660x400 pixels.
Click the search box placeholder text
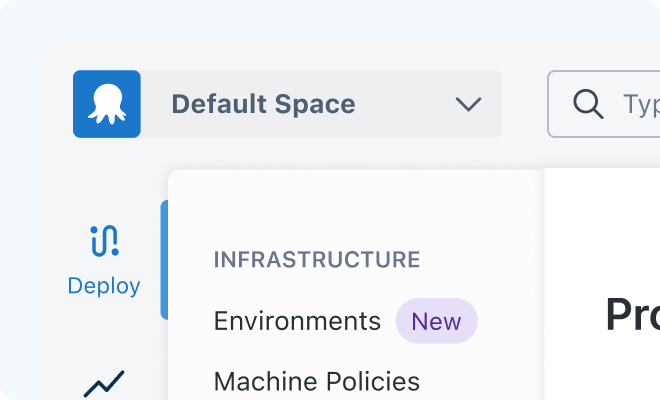click(x=641, y=105)
